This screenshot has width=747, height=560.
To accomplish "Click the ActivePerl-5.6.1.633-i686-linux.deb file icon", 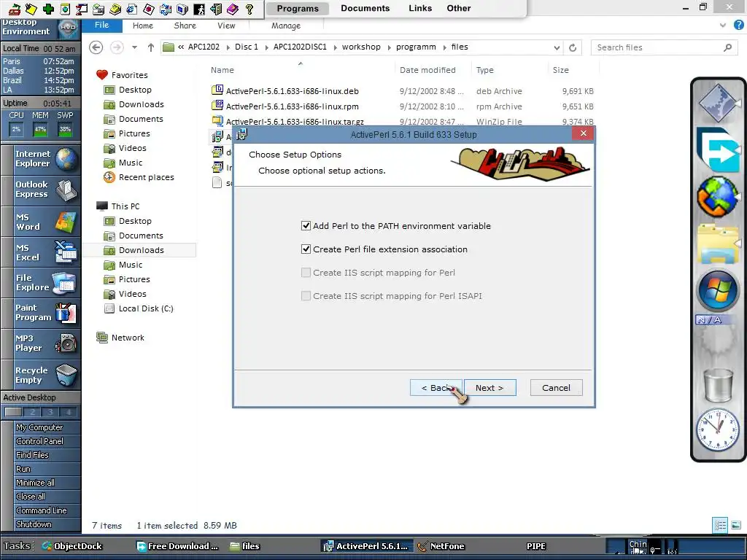I will (x=217, y=90).
